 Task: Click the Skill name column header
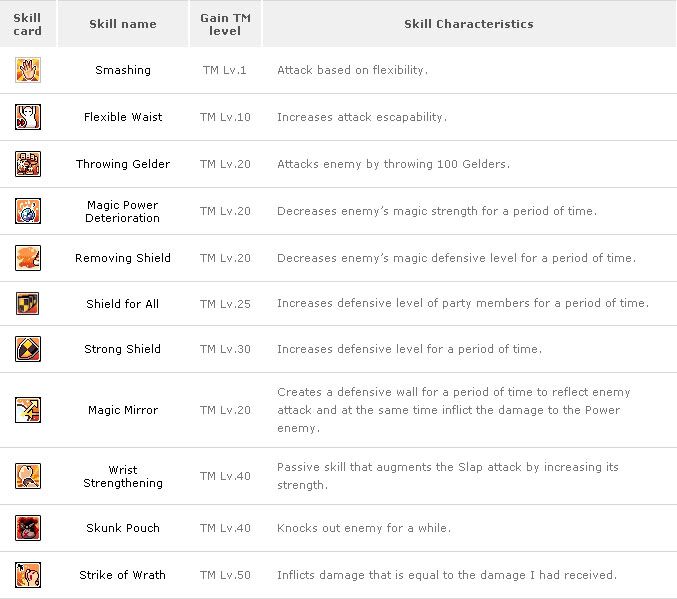tap(123, 24)
